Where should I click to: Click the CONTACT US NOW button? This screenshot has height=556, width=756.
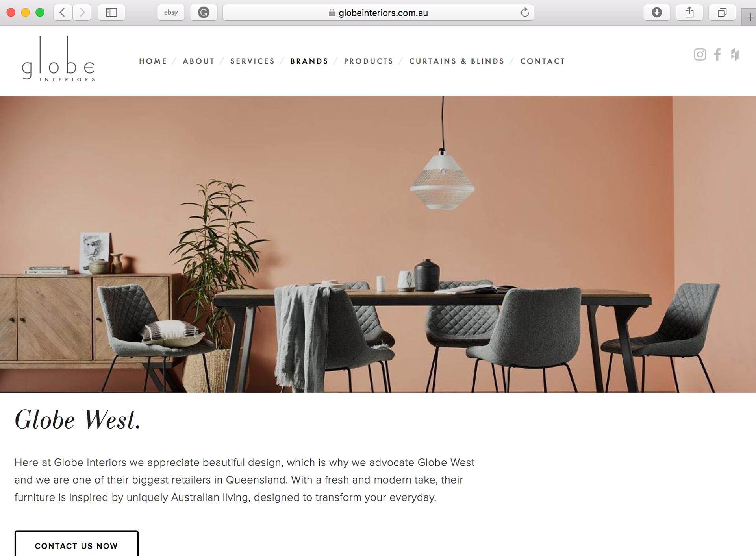76,545
